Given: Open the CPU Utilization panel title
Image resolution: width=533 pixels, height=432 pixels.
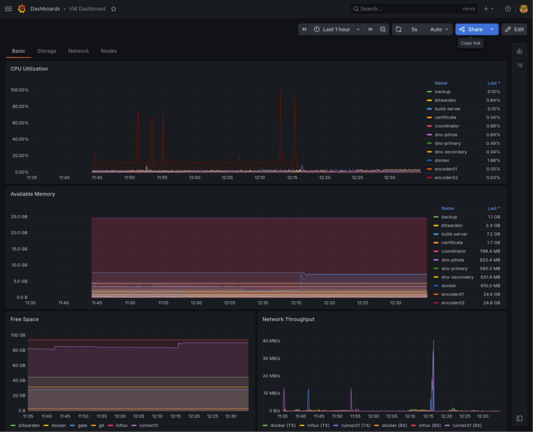Looking at the screenshot, I should click(x=29, y=69).
